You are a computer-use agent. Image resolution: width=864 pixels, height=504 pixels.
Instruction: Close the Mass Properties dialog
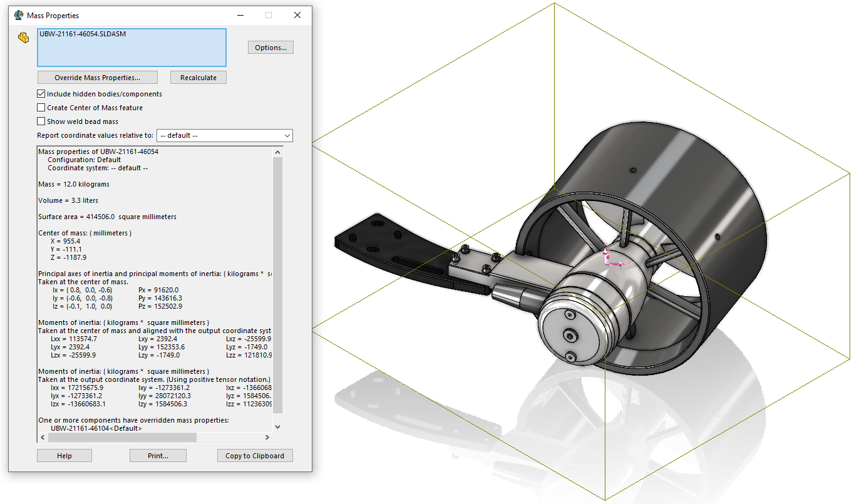tap(297, 15)
